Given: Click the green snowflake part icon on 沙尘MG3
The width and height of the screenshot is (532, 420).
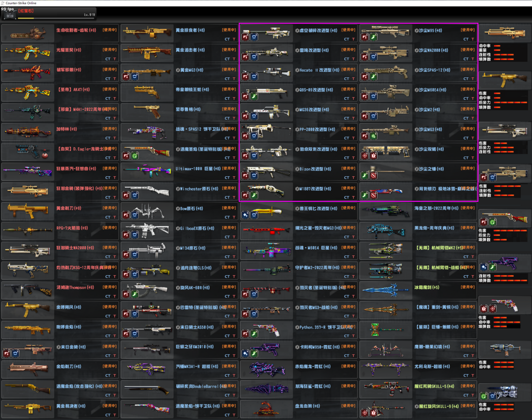Looking at the screenshot, I should (373, 136).
